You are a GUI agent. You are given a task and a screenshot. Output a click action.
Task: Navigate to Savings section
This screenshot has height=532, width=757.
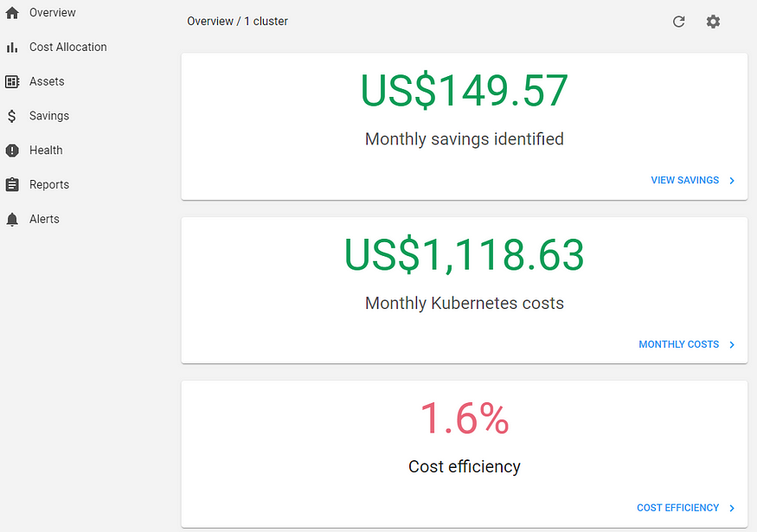49,116
